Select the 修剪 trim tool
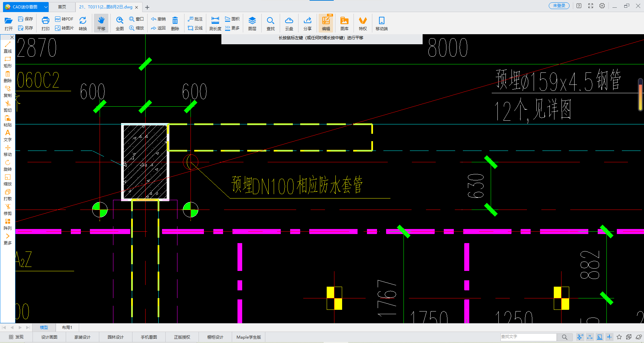The height and width of the screenshot is (343, 644). click(x=8, y=210)
